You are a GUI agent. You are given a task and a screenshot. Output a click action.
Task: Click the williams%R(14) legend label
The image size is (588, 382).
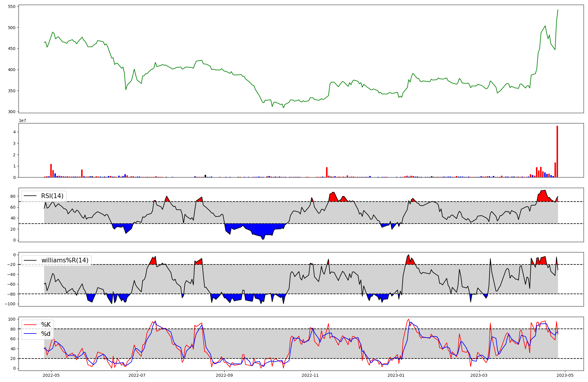click(65, 260)
